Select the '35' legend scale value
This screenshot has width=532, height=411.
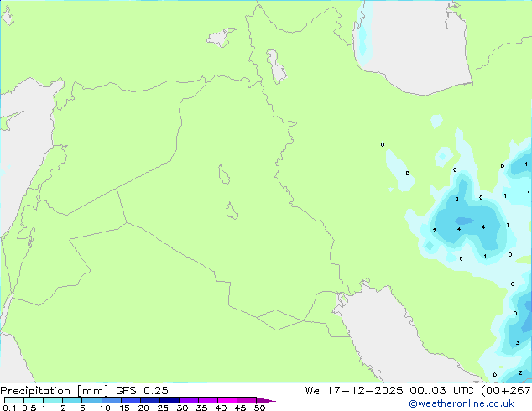tap(201, 408)
